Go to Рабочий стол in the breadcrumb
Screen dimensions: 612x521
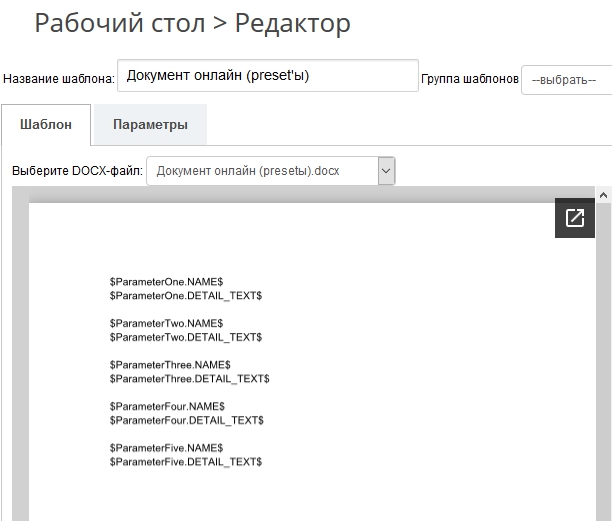click(x=119, y=24)
